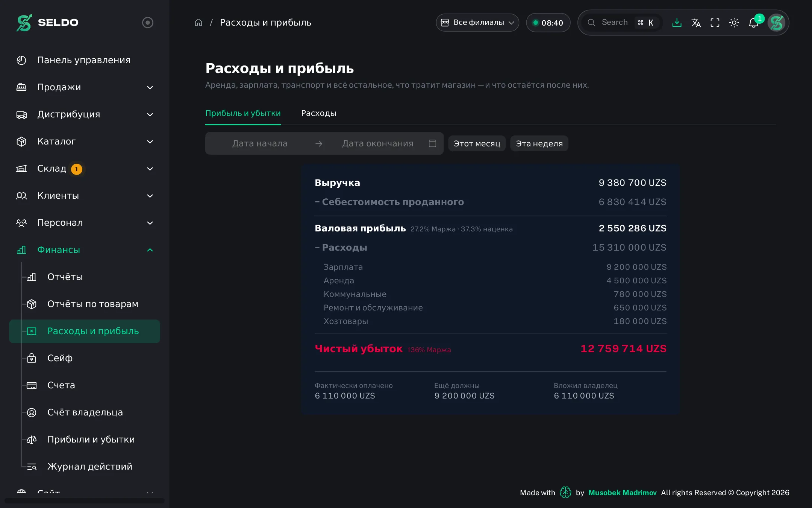Click the Склад badge with number 1
812x508 pixels.
pos(77,169)
